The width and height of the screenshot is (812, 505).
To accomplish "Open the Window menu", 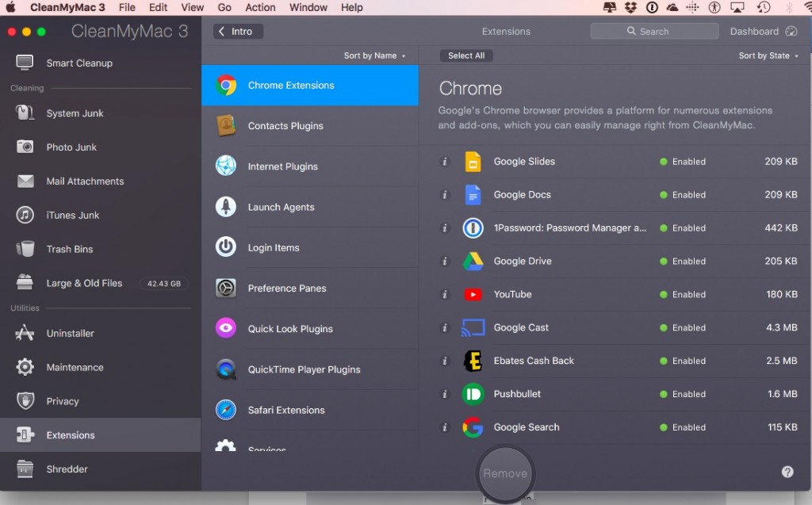I will [308, 7].
